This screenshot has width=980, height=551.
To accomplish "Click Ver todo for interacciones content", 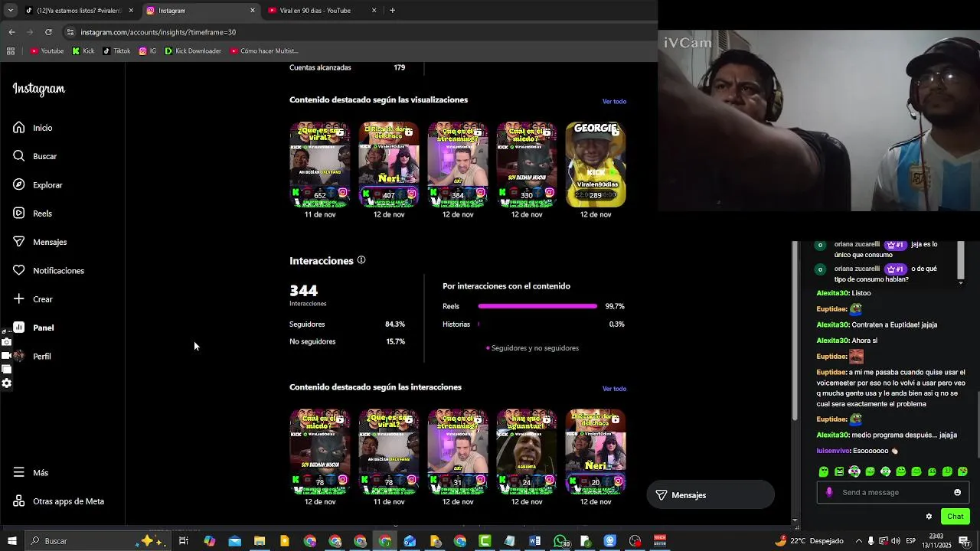I will pos(614,389).
